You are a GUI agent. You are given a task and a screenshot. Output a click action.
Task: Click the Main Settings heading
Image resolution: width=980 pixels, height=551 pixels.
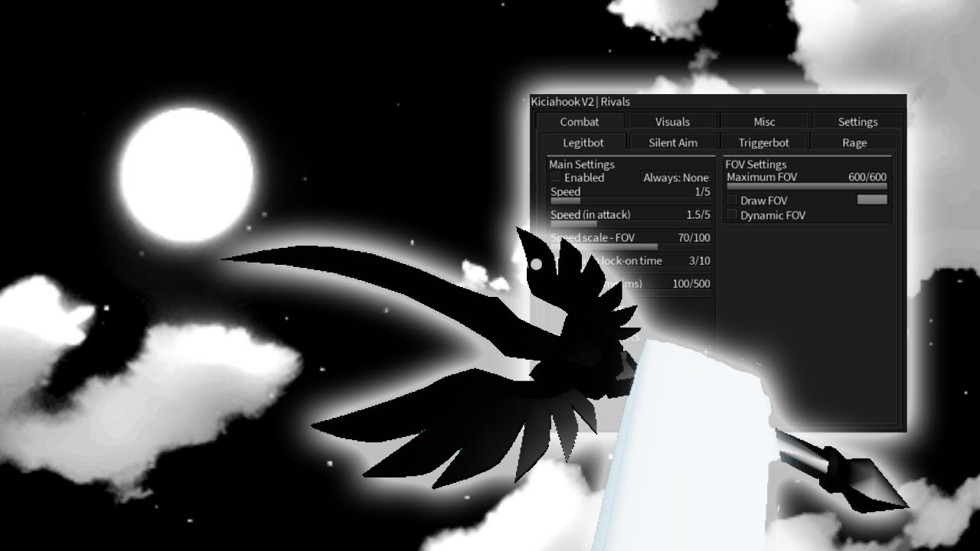[582, 165]
